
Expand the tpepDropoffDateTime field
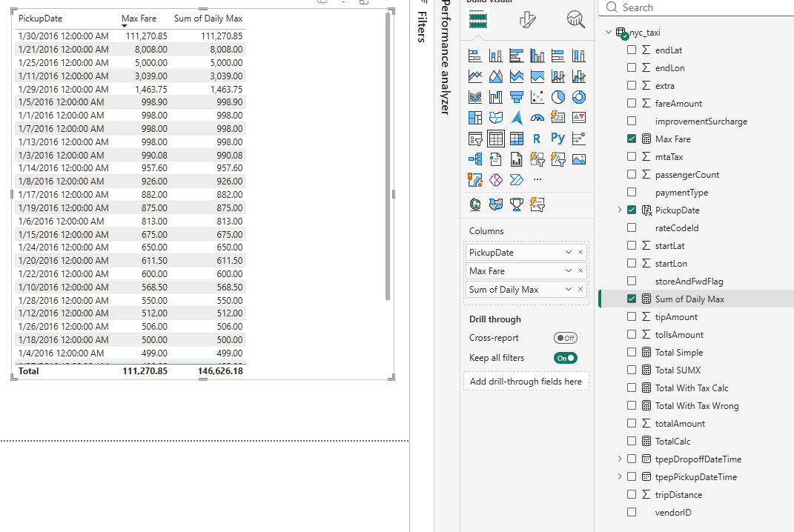tap(619, 459)
